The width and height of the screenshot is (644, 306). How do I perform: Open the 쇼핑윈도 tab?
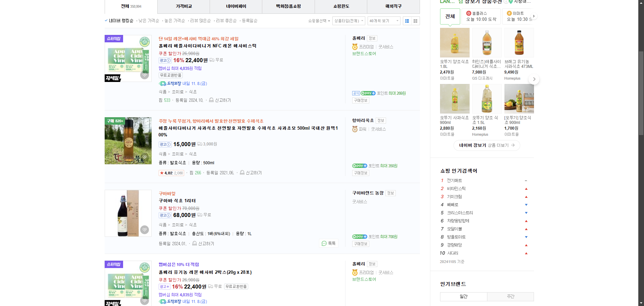[x=341, y=6]
